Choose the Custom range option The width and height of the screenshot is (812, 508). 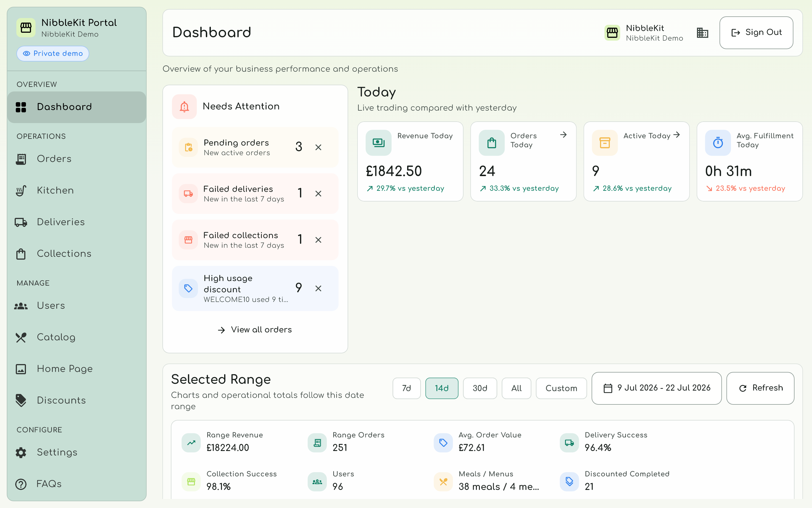click(561, 388)
